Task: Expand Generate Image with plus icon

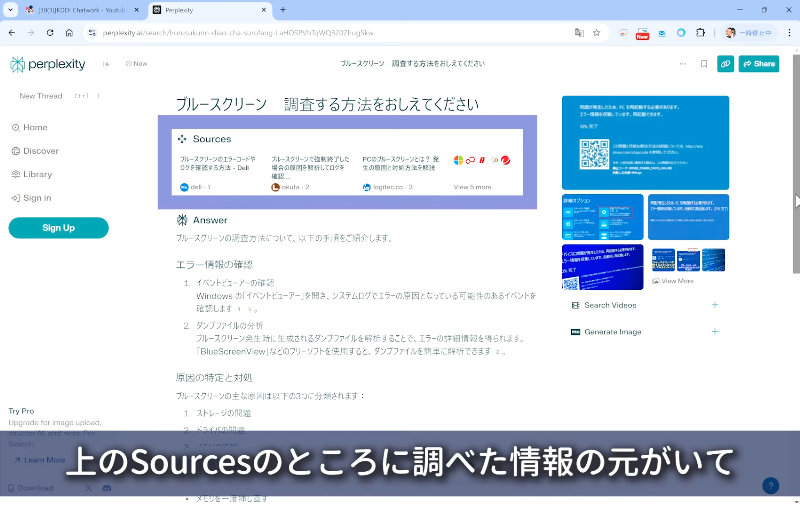Action: pos(715,332)
